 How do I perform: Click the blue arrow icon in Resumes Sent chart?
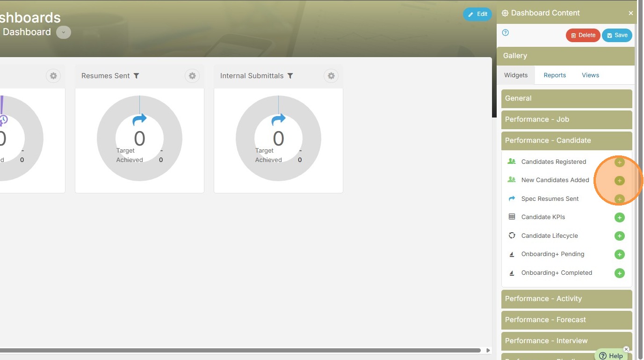point(139,120)
